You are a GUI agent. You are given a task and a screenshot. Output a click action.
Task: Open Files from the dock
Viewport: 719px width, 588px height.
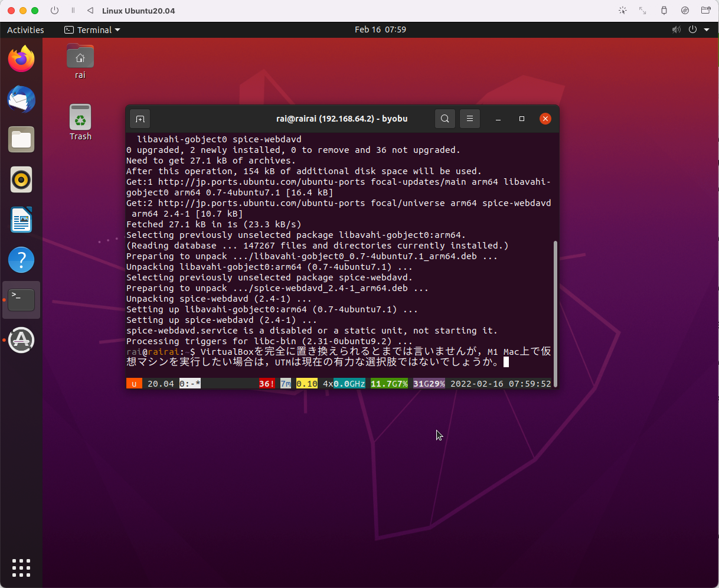tap(21, 139)
